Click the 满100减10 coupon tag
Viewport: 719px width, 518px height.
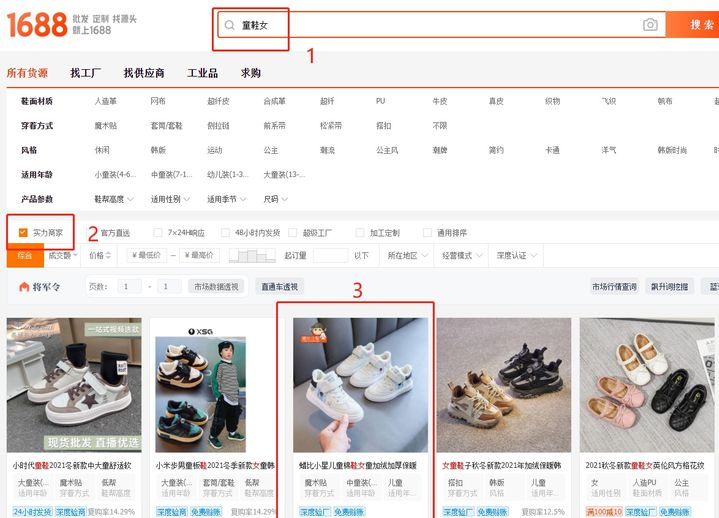(x=603, y=512)
